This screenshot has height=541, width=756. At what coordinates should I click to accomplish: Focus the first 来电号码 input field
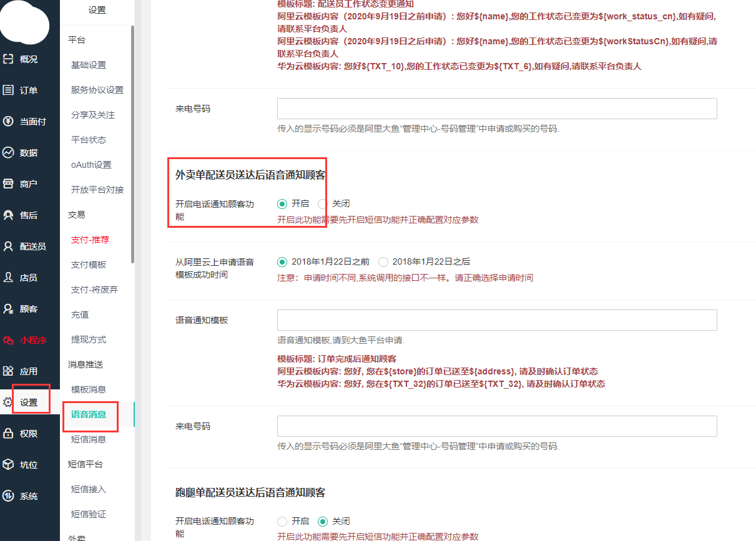pos(497,109)
